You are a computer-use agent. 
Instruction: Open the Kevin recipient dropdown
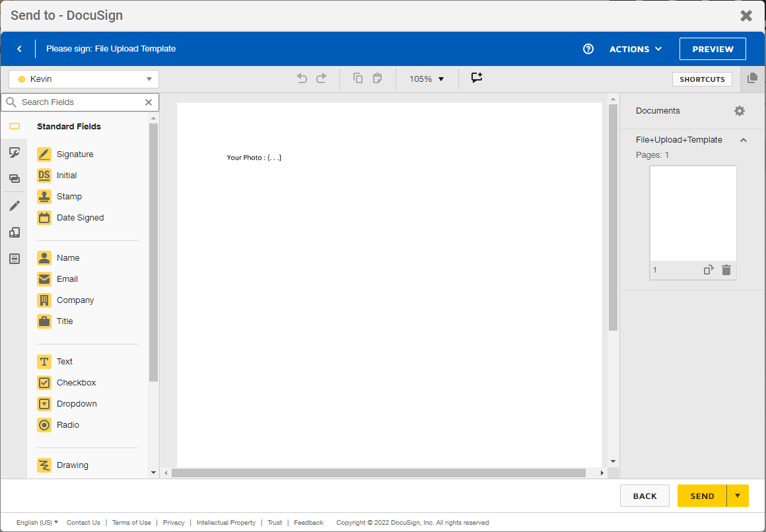(83, 79)
